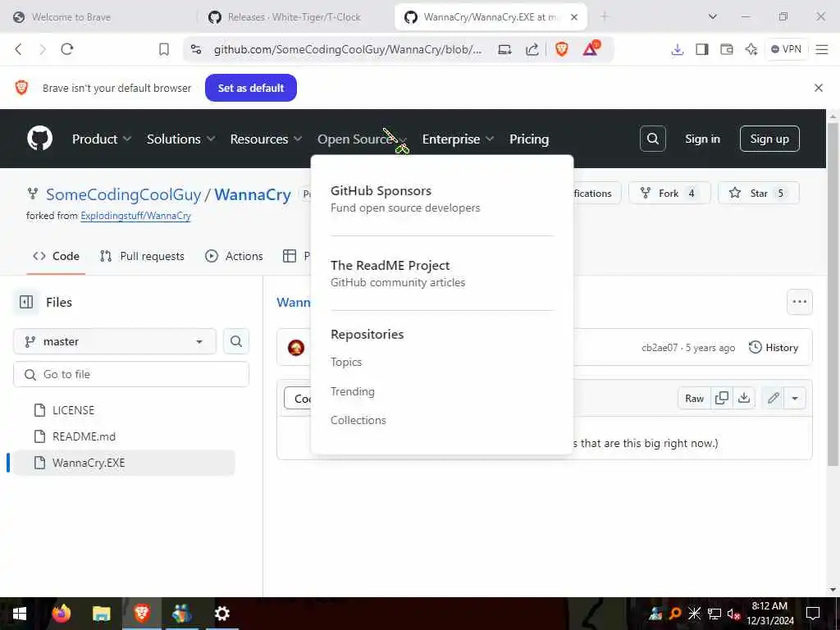Open Leo AI assistant icon
Image resolution: width=840 pixels, height=630 pixels.
pyautogui.click(x=751, y=49)
